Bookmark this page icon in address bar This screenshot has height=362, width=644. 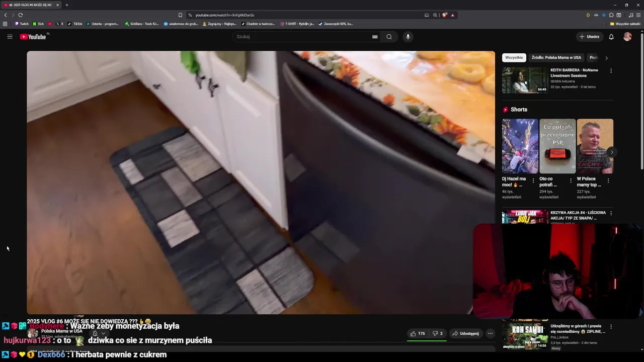(180, 15)
